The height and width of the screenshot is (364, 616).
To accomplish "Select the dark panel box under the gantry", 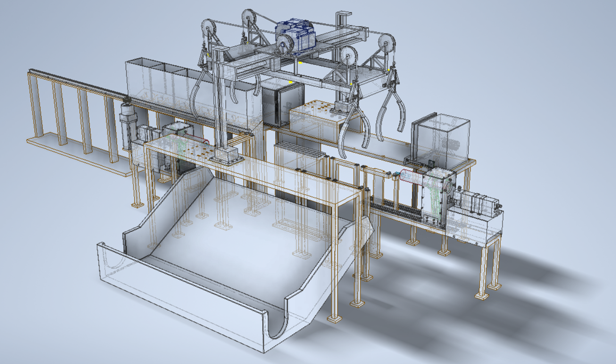I will pos(283,103).
